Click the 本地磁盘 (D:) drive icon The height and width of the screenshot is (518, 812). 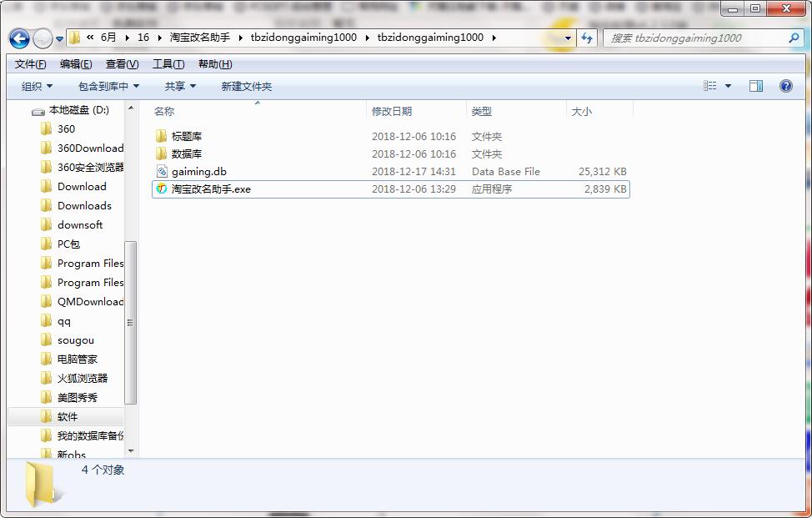pyautogui.click(x=38, y=111)
